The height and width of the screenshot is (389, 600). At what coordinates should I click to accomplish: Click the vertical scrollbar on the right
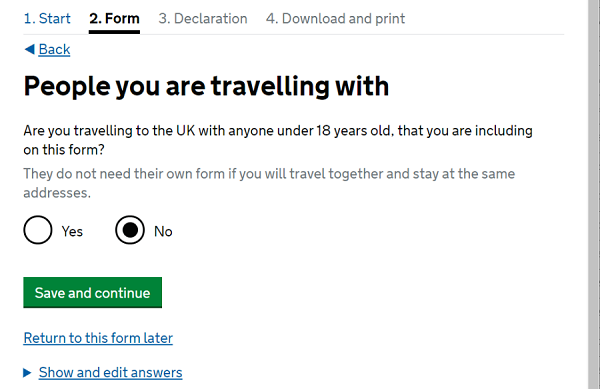pos(594,194)
